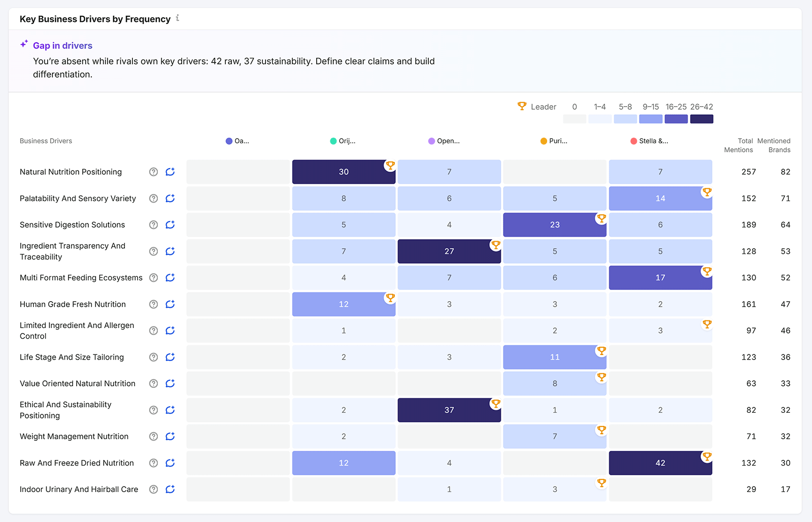
Task: Open help for Human Grade Fresh Nutrition
Action: pos(153,304)
